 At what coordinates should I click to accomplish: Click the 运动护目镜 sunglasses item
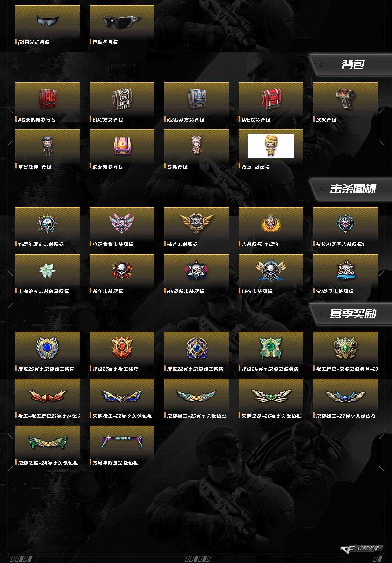tap(122, 21)
